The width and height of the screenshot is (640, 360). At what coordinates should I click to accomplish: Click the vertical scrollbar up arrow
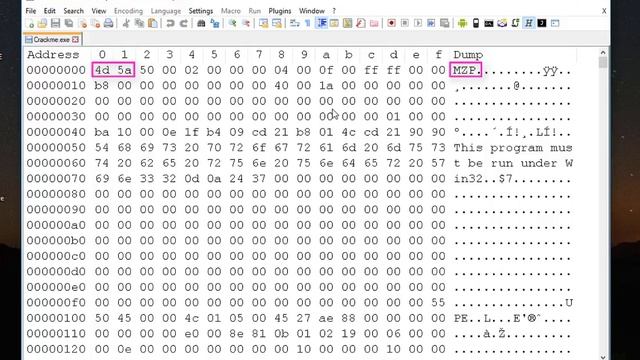(x=603, y=52)
